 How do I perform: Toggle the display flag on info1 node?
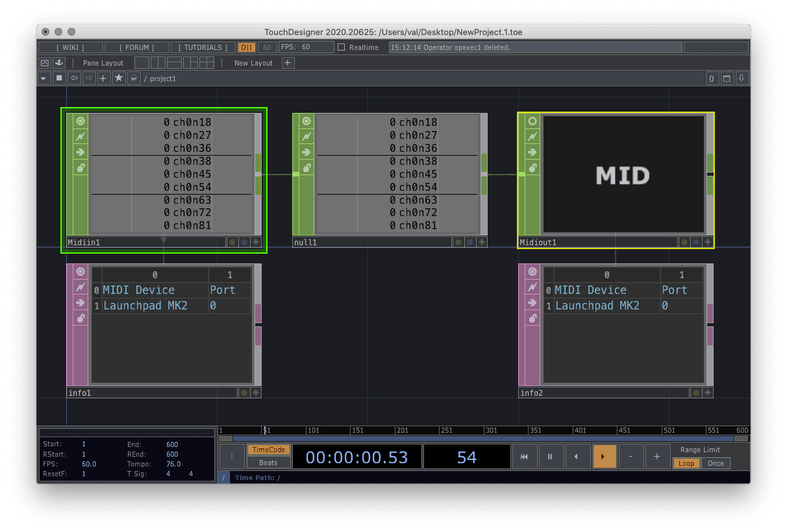pos(244,393)
